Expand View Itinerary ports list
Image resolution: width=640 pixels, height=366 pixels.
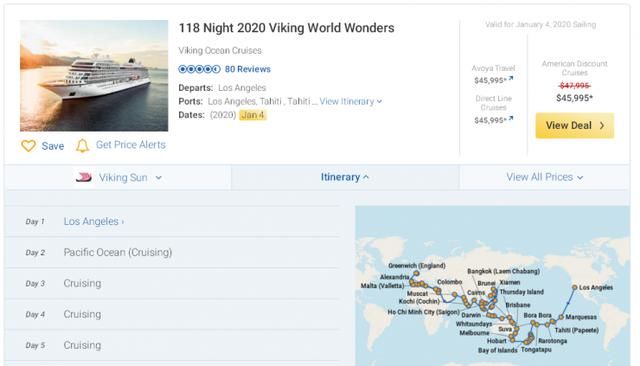click(351, 101)
